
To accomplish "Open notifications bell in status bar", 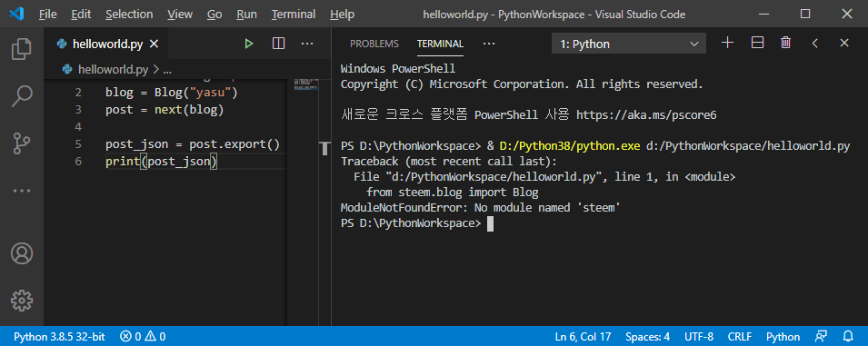I will [848, 336].
